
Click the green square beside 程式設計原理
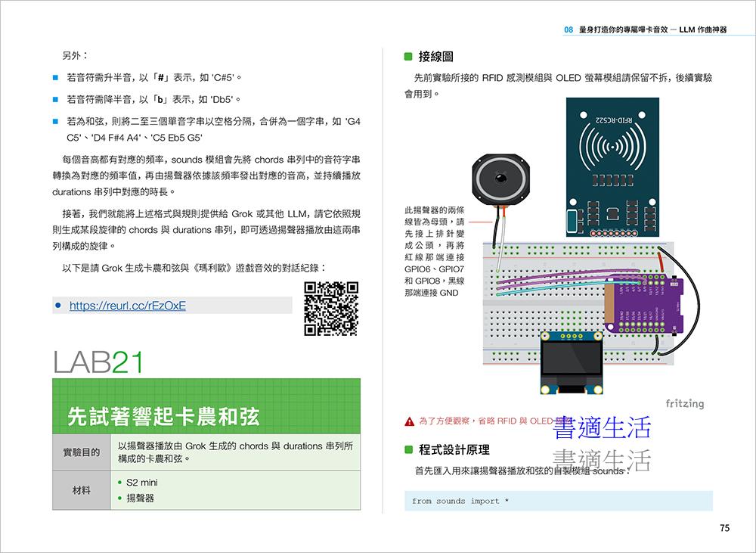(x=409, y=450)
